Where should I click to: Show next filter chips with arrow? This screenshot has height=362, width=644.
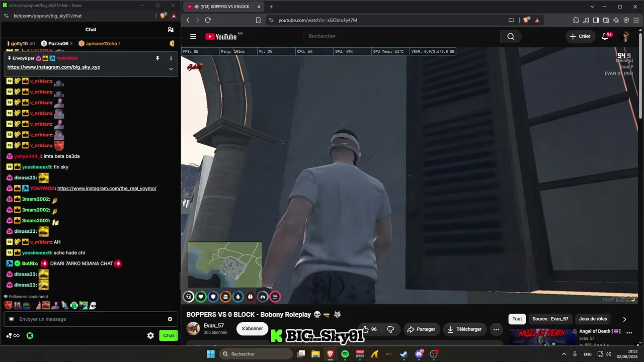(x=624, y=319)
